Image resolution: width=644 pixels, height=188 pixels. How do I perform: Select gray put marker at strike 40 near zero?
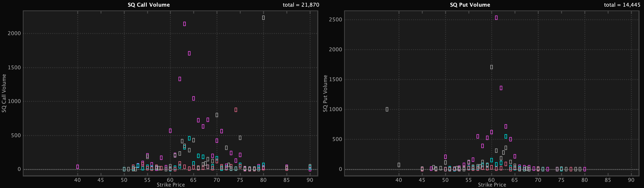click(x=399, y=165)
